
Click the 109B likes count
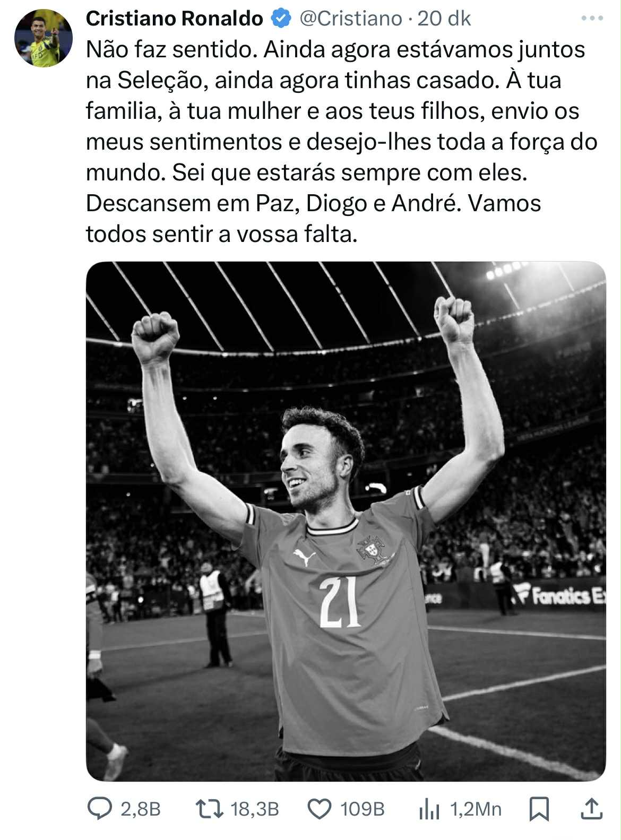point(363,809)
